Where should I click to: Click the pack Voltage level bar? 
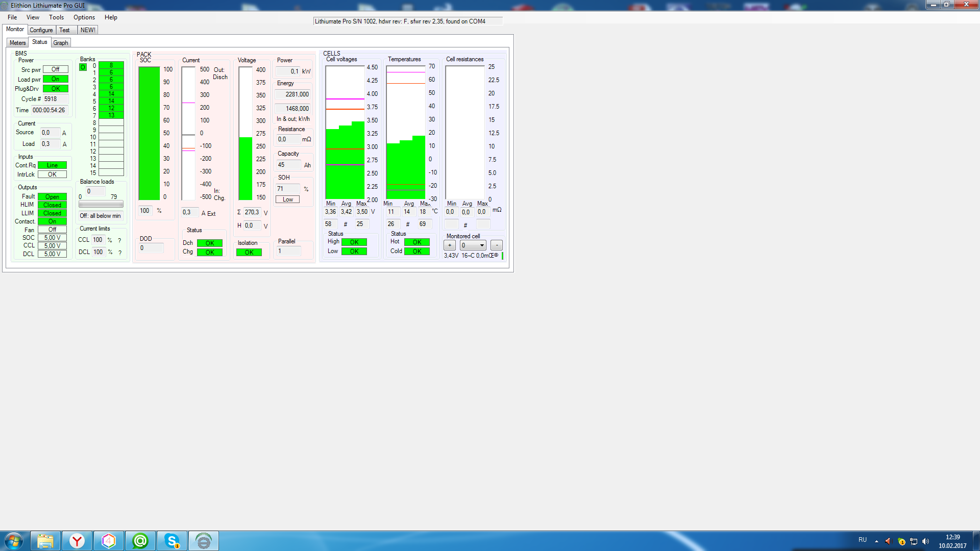(246, 133)
